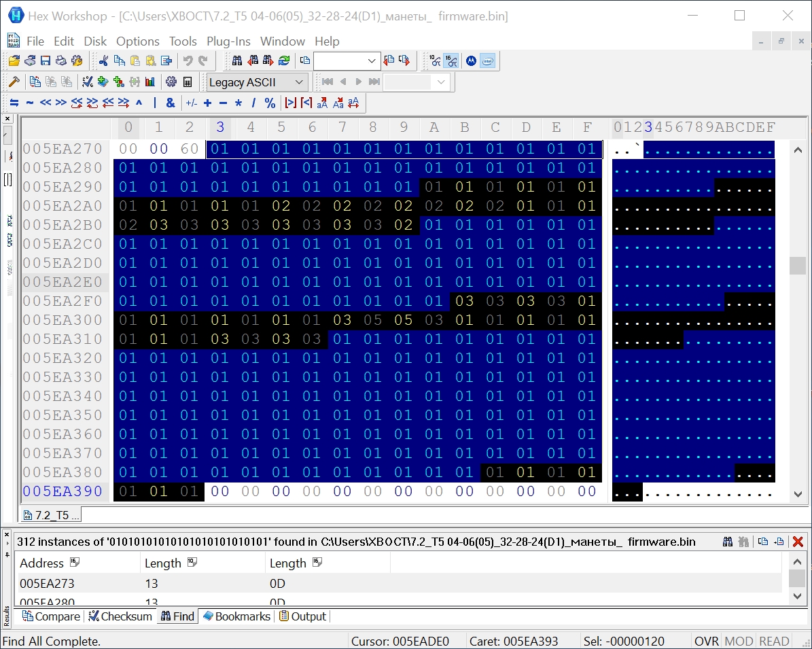812x649 pixels.
Task: Click the percent modulus operation icon
Action: coord(270,103)
